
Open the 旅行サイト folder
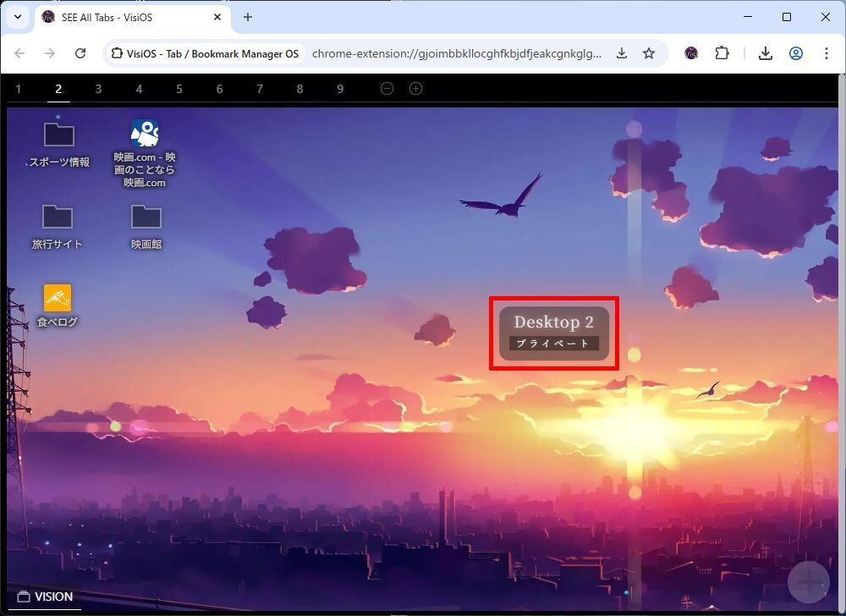point(58,217)
